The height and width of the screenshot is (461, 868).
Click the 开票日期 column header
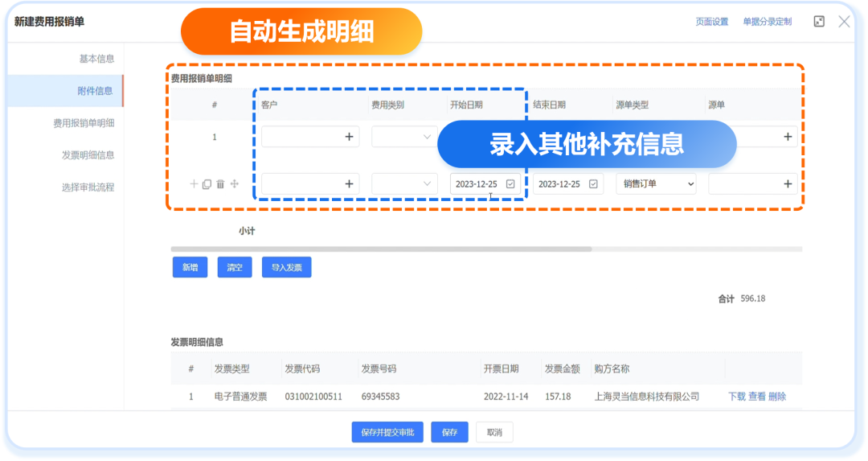click(501, 369)
